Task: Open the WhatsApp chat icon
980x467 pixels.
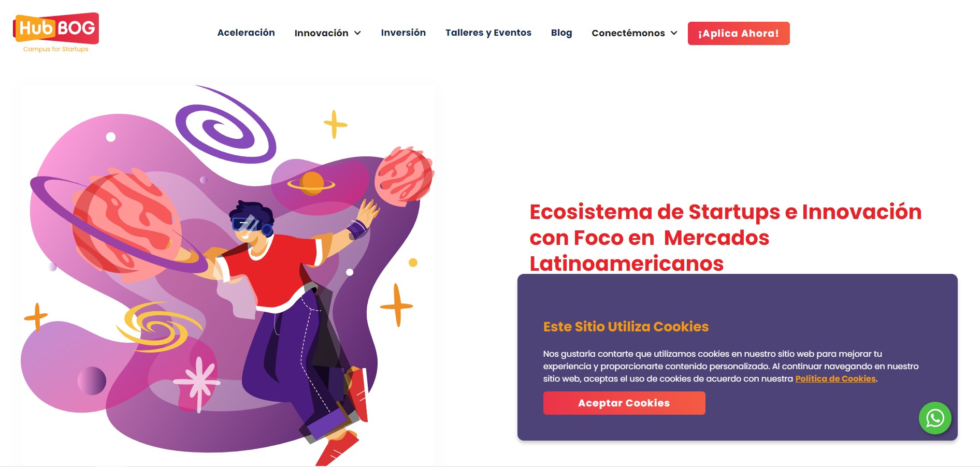Action: 935,418
